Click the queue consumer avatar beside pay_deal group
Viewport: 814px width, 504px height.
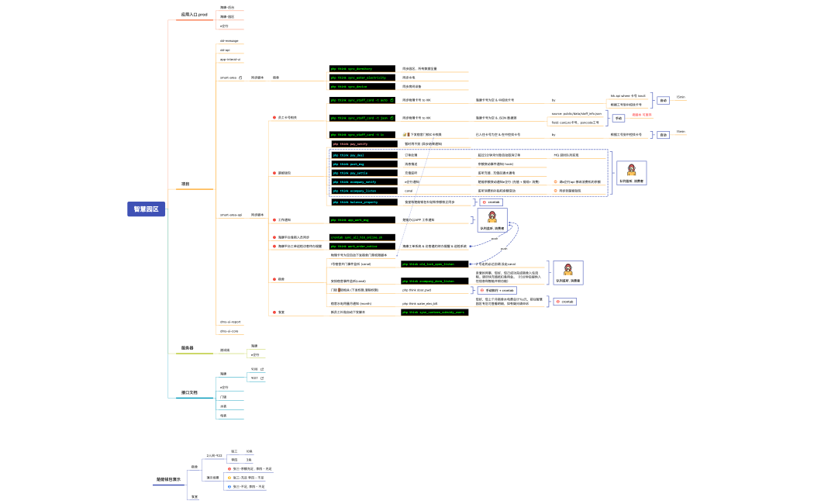tap(631, 172)
